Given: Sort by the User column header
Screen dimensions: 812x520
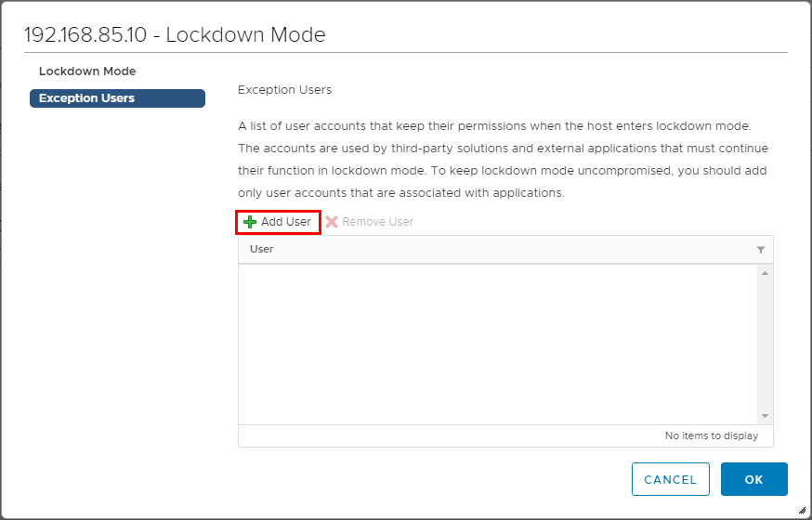Looking at the screenshot, I should click(262, 250).
